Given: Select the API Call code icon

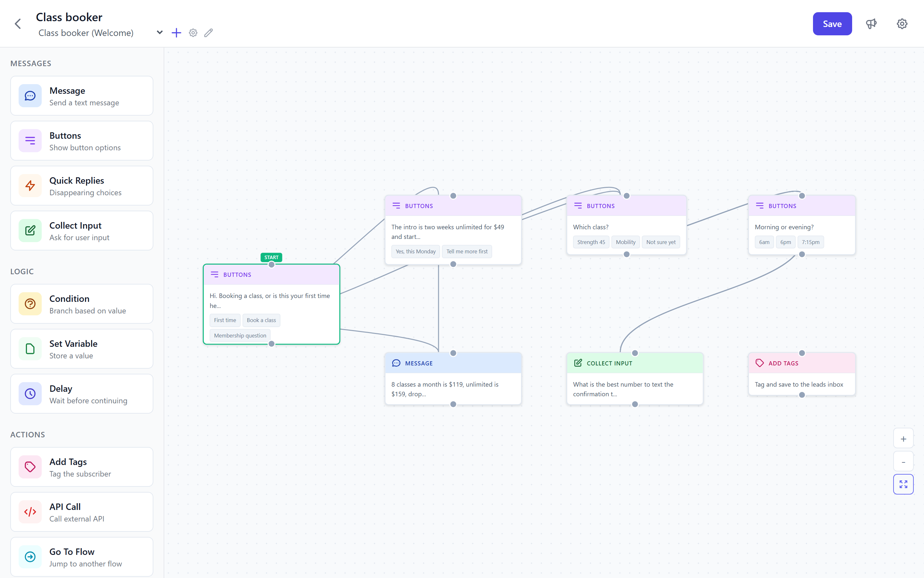Looking at the screenshot, I should (30, 512).
